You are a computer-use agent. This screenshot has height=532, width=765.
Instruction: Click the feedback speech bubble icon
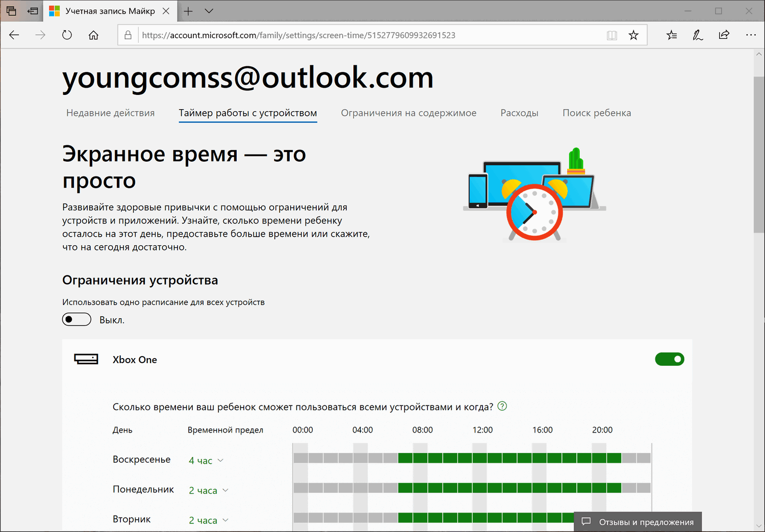tap(586, 522)
